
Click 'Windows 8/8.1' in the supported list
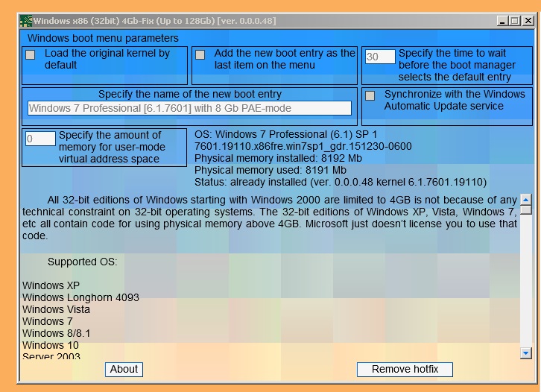pos(56,333)
